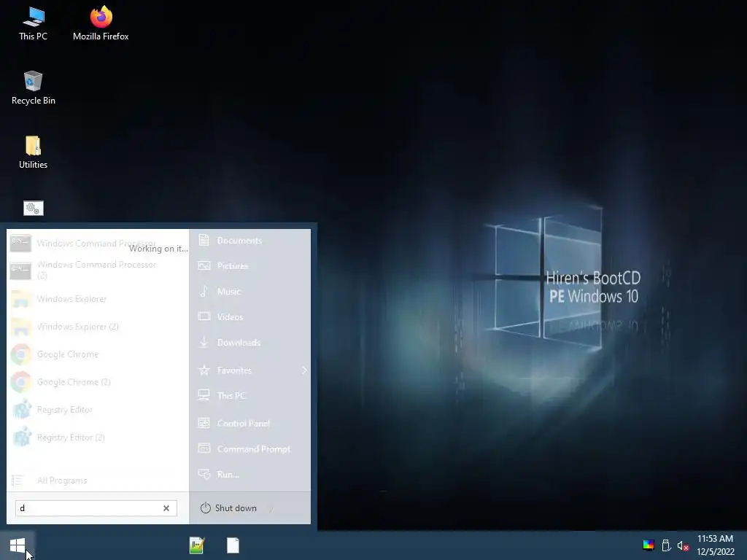This screenshot has width=747, height=560.
Task: Launch Mozilla Firefox from the desktop
Action: tap(101, 24)
